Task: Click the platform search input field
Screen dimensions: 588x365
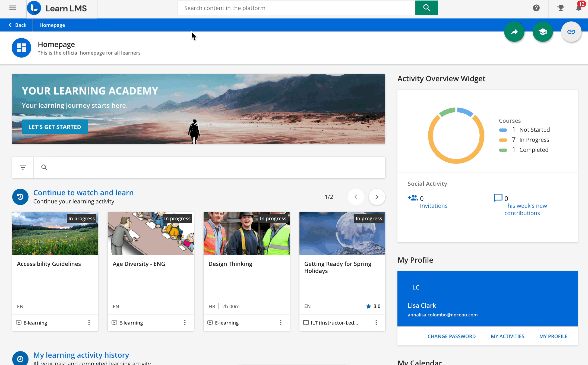Action: point(296,8)
